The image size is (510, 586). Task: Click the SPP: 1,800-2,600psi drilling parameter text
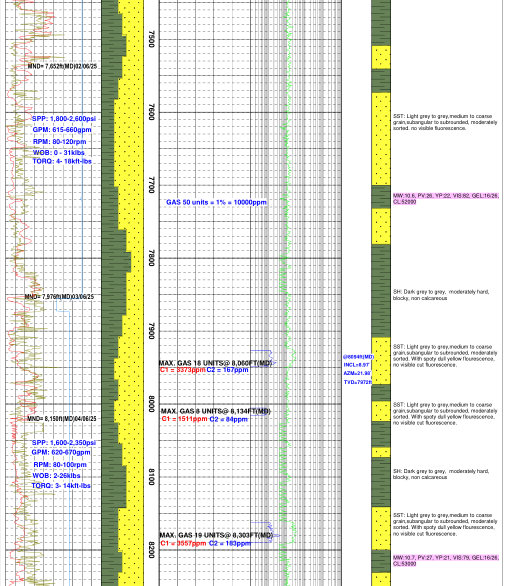[x=64, y=118]
